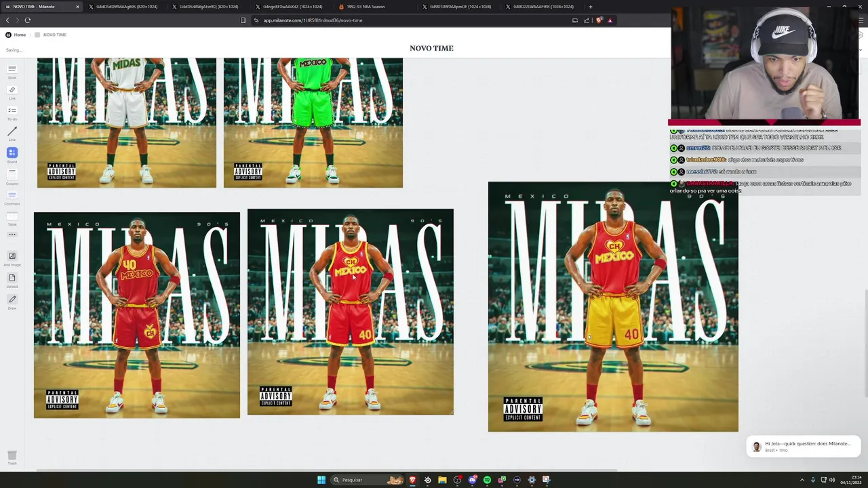Select white MIDAS jersey image card

127,123
